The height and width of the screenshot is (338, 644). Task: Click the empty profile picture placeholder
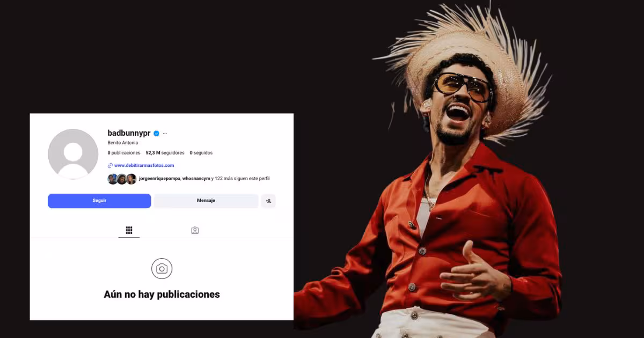click(x=72, y=153)
